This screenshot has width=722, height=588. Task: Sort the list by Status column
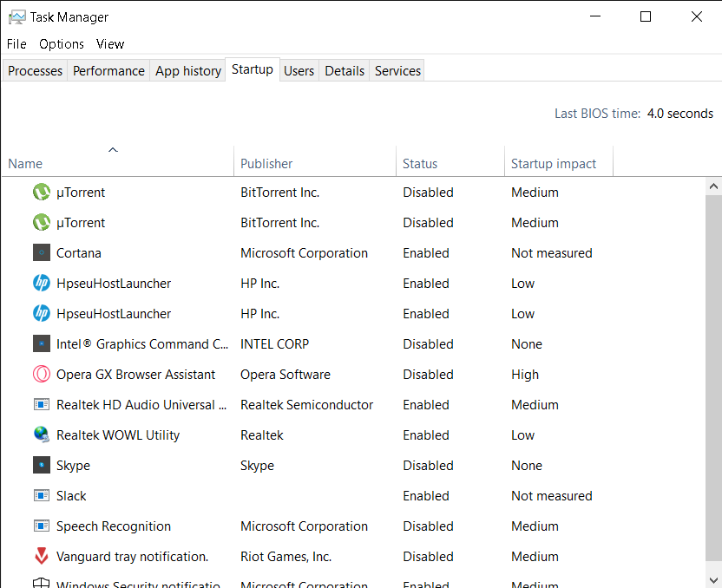click(x=450, y=161)
